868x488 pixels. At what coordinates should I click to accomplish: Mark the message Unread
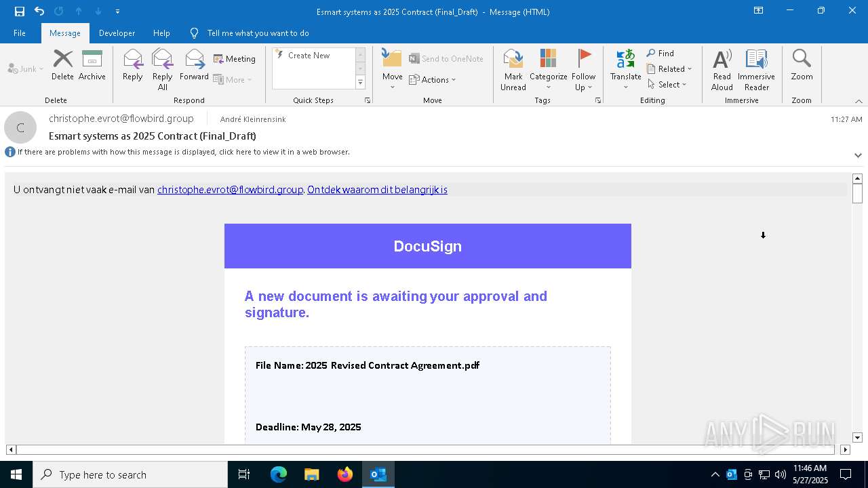(513, 70)
